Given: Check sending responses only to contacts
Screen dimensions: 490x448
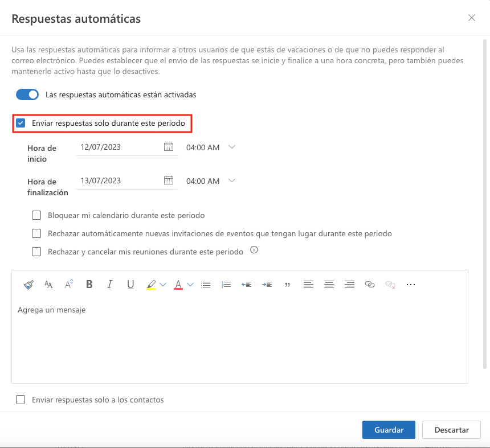Looking at the screenshot, I should [21, 400].
